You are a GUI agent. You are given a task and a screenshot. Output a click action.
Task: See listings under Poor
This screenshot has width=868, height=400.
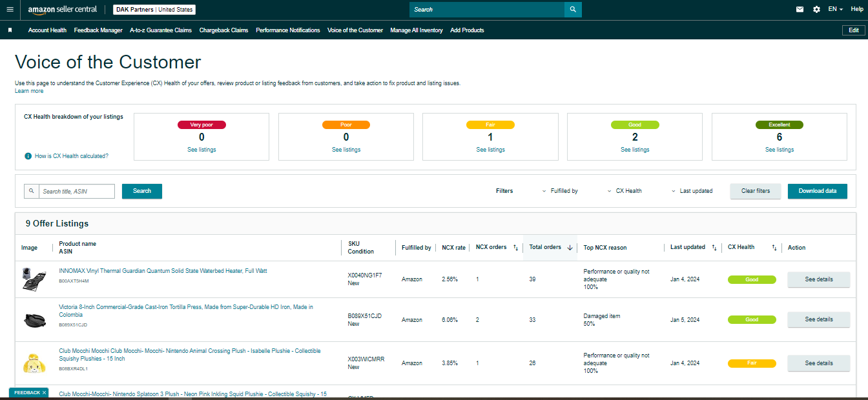(x=346, y=150)
